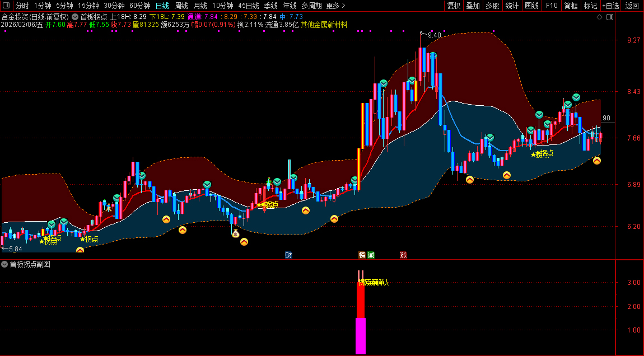Click the 3.00 sub-chart axis label

(633, 283)
